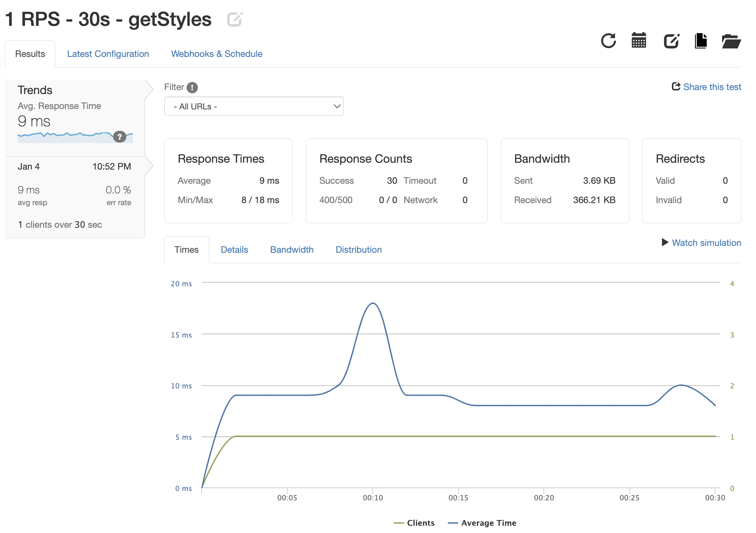Open the folder icon in toolbar
The width and height of the screenshot is (756, 533).
pyautogui.click(x=731, y=41)
